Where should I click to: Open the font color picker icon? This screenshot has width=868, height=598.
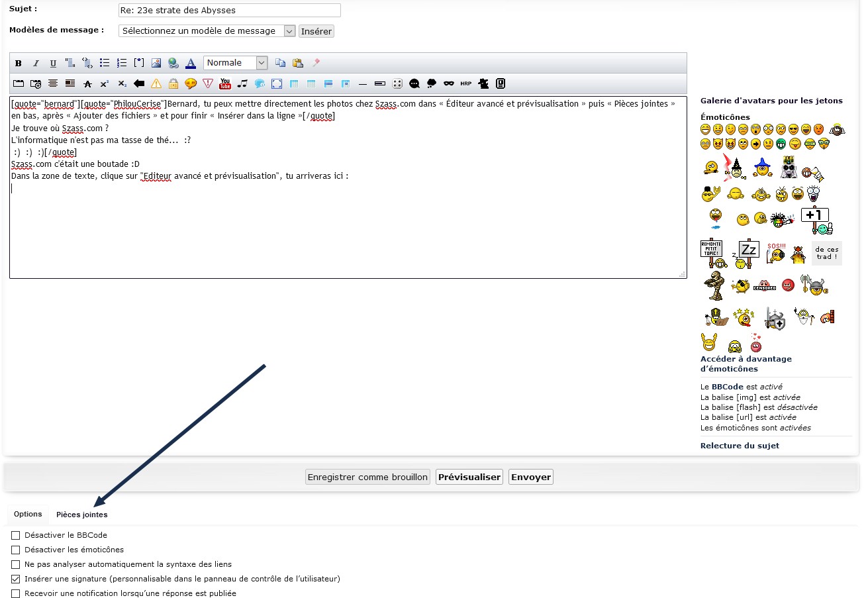coord(191,63)
